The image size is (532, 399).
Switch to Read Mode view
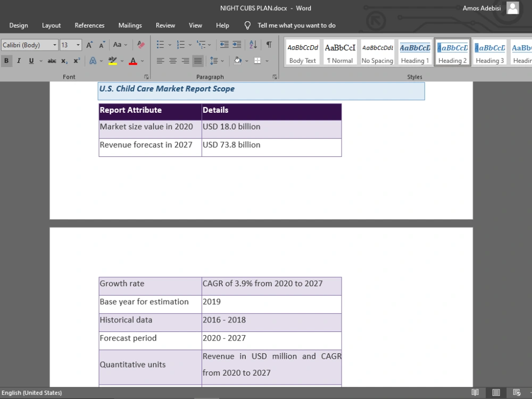click(475, 393)
